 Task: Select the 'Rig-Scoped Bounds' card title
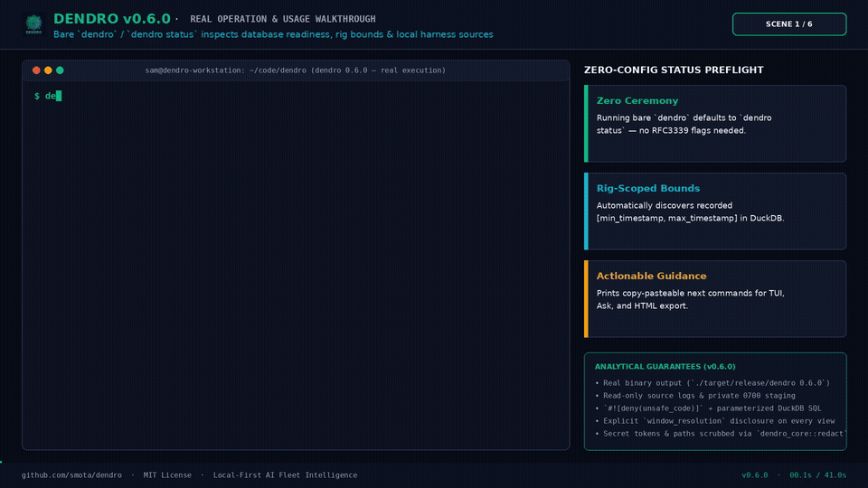point(648,188)
